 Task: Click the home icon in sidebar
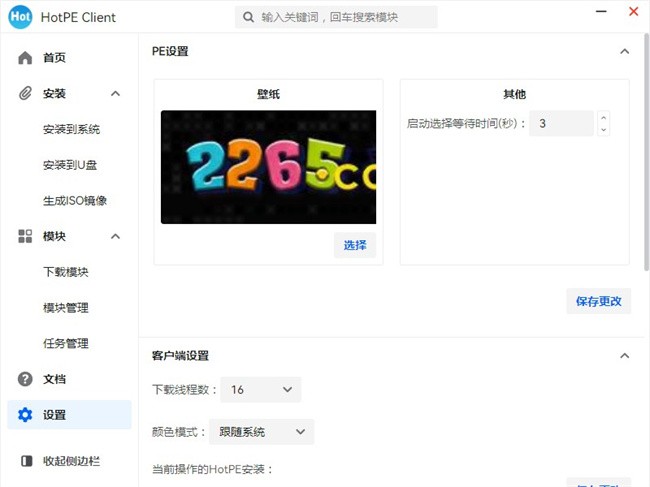[25, 58]
